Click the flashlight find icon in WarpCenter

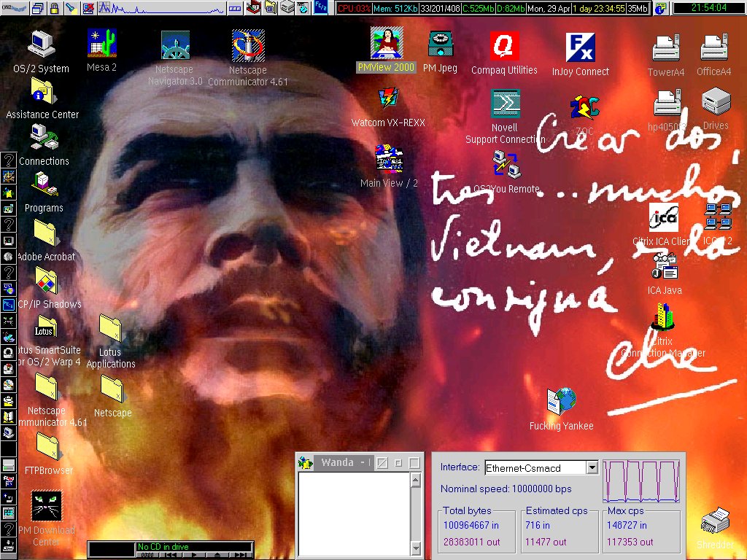coord(71,7)
